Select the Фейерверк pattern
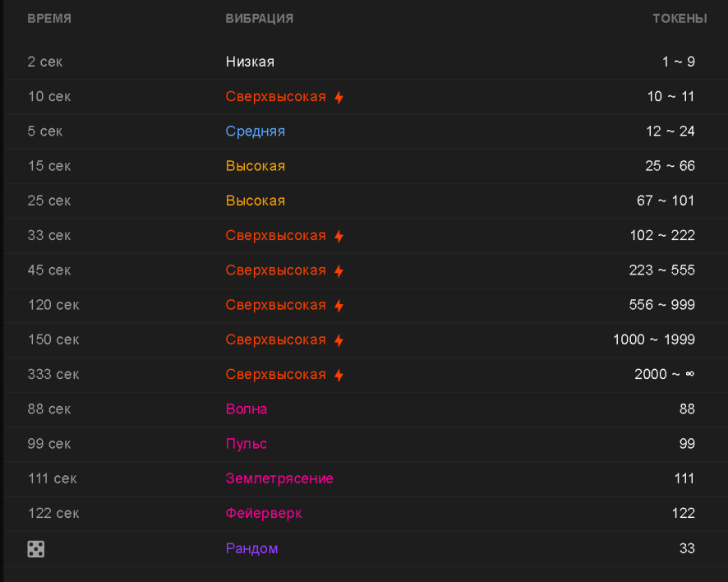This screenshot has height=582, width=728. (264, 513)
